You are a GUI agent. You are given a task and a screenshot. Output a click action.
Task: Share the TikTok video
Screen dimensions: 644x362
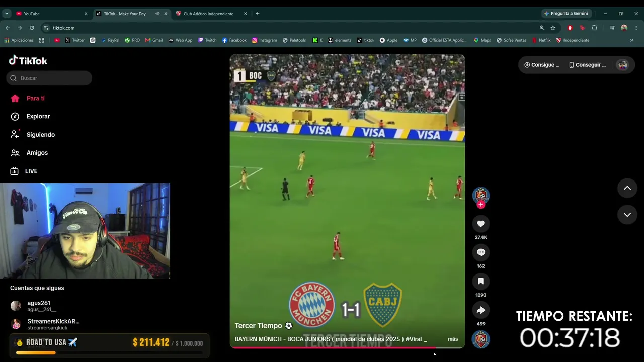[480, 310]
